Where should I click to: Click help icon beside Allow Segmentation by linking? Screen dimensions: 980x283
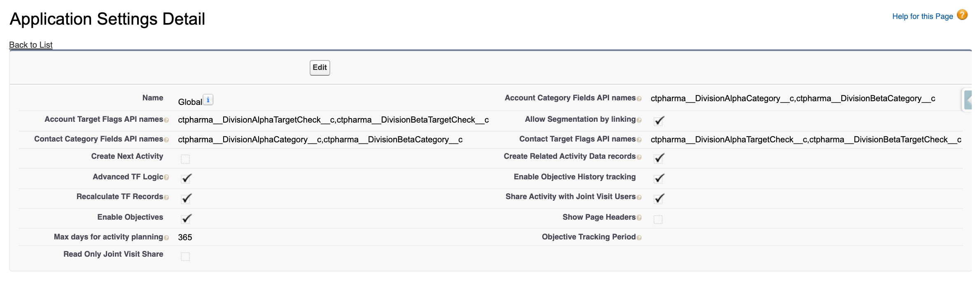coord(639,120)
